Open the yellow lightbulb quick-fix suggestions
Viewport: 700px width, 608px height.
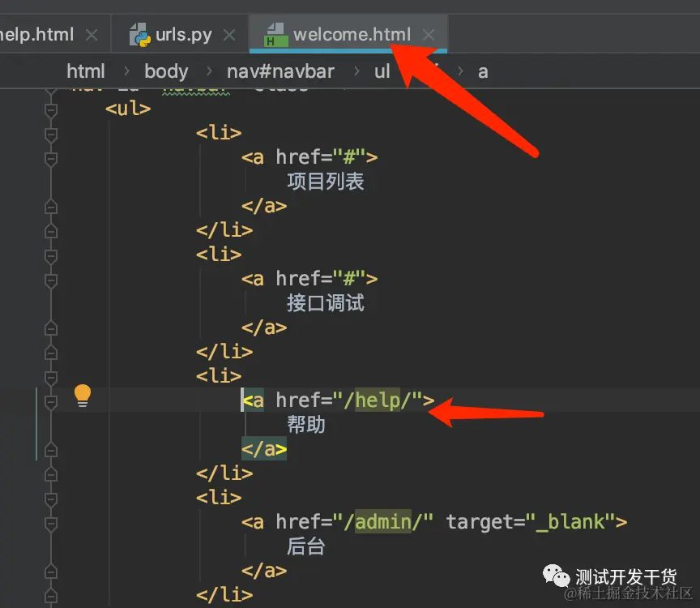pyautogui.click(x=81, y=396)
